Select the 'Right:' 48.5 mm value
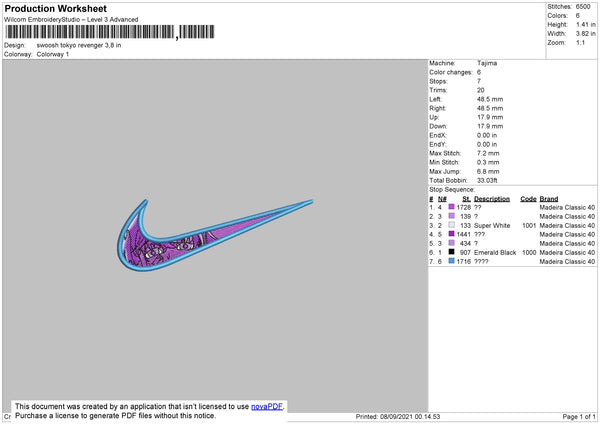This screenshot has height=424, width=600. point(490,108)
